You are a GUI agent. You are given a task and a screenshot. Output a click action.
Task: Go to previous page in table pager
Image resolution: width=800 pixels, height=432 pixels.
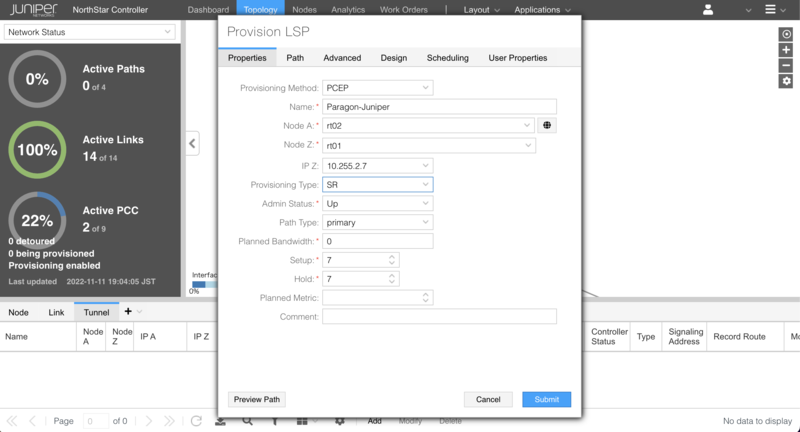[x=32, y=421]
